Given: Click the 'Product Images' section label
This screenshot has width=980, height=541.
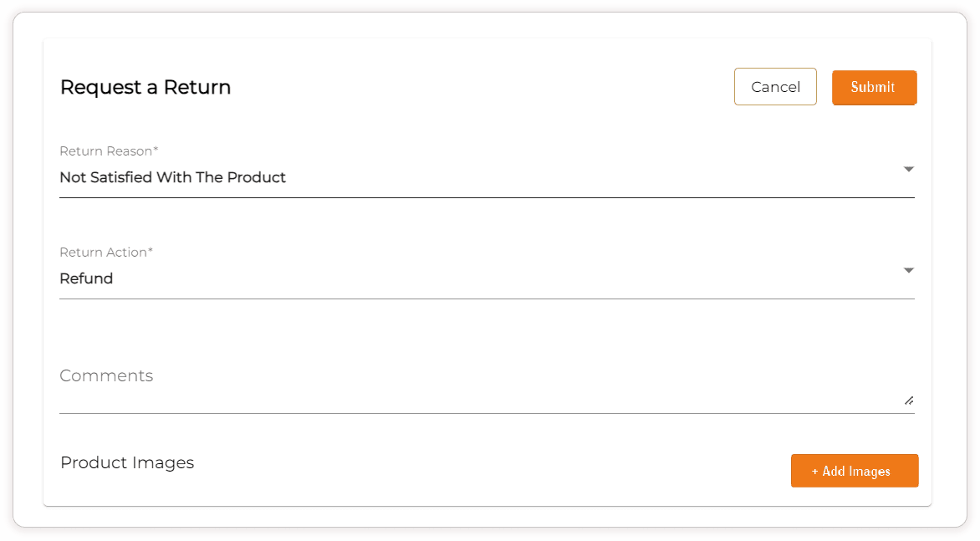Looking at the screenshot, I should click(127, 462).
